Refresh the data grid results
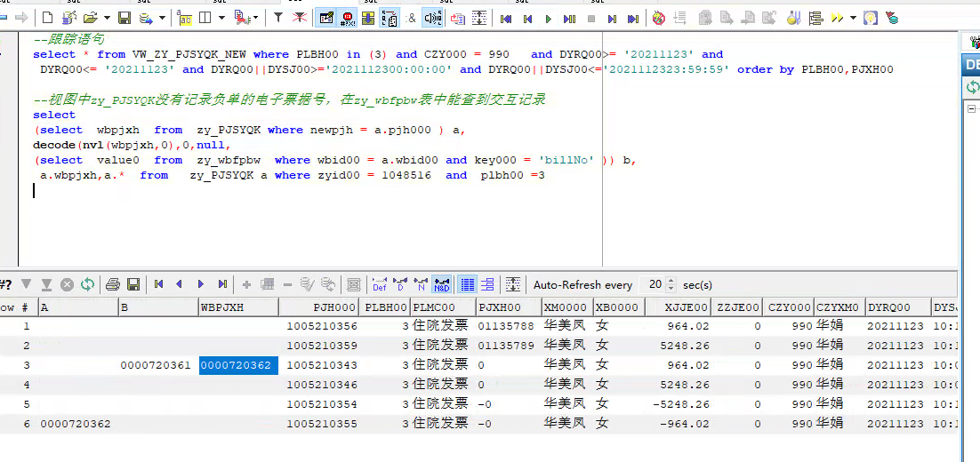This screenshot has width=980, height=462. point(87,284)
